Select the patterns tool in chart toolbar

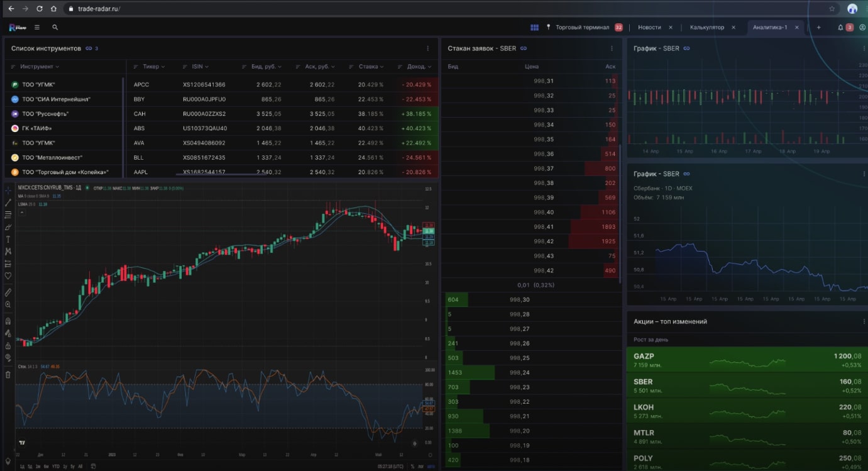coord(8,252)
